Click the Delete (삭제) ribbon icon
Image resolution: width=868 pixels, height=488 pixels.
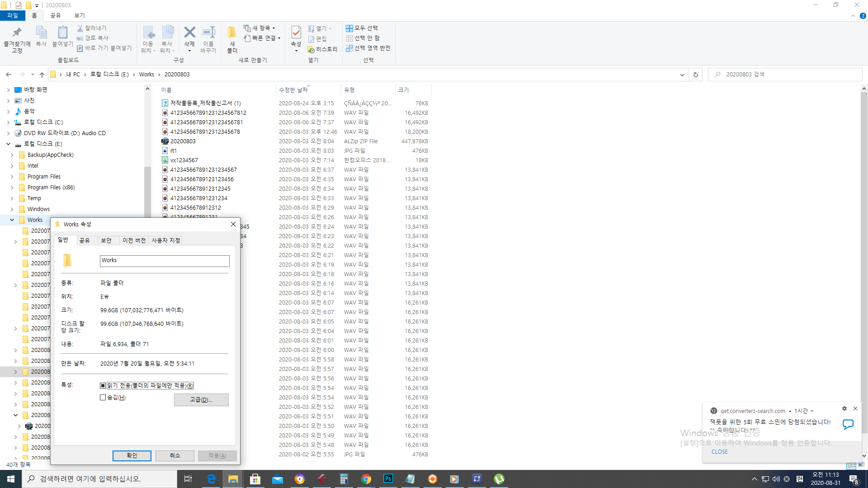[x=189, y=33]
